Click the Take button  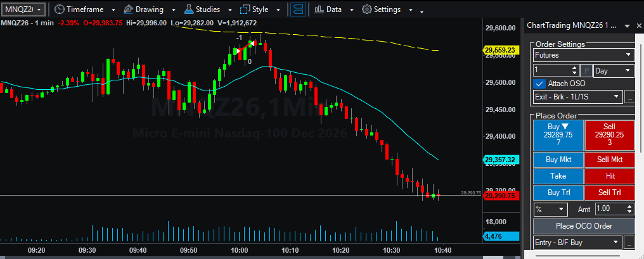(x=558, y=176)
